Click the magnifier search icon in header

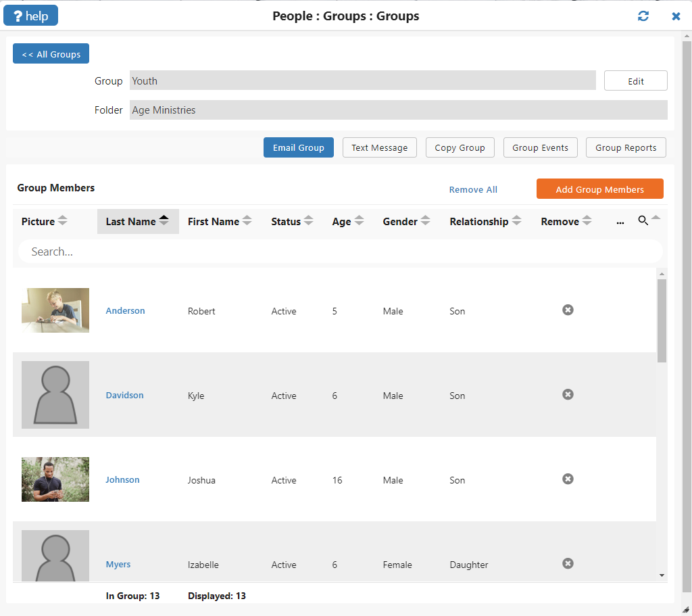(x=643, y=220)
